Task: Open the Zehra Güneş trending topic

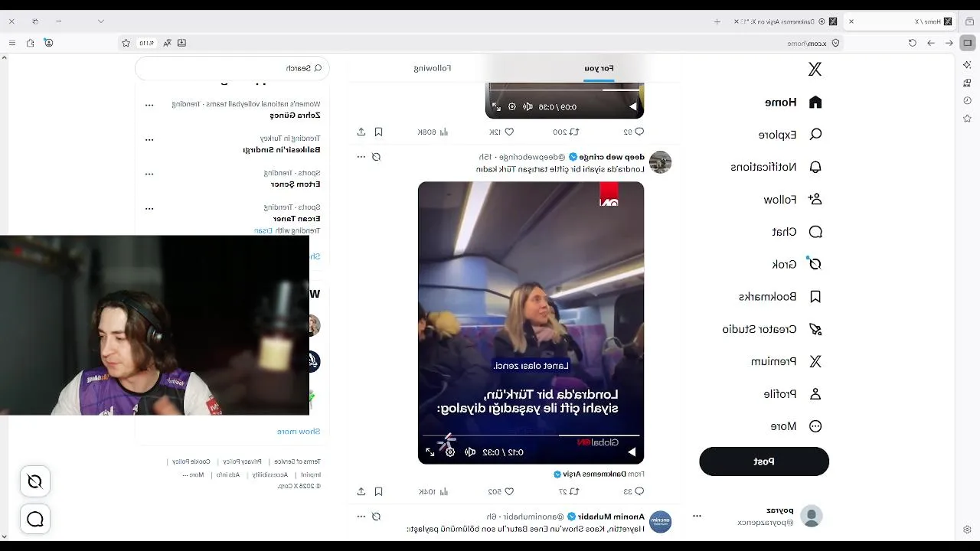Action: click(x=295, y=116)
